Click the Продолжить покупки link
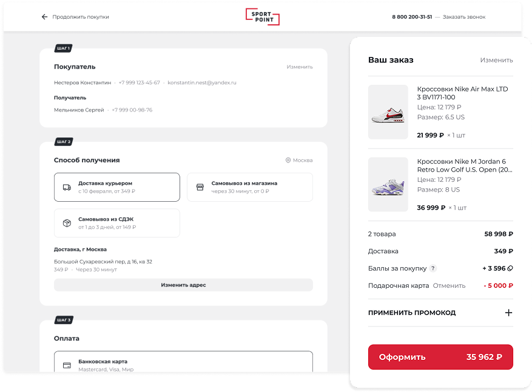The image size is (532, 392). [x=81, y=16]
